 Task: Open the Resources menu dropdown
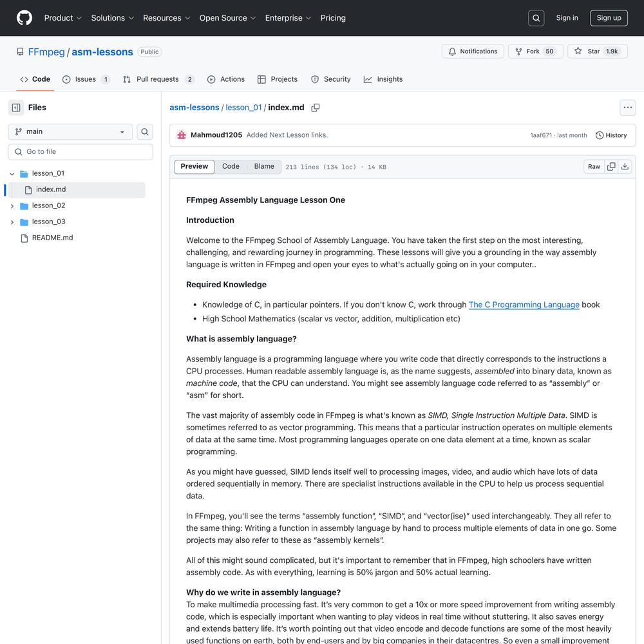pos(166,18)
